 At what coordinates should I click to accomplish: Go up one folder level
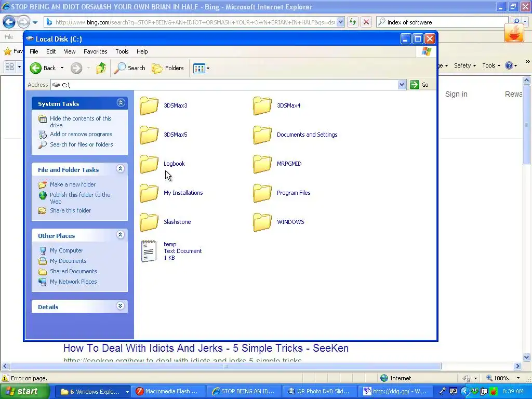[x=101, y=68]
